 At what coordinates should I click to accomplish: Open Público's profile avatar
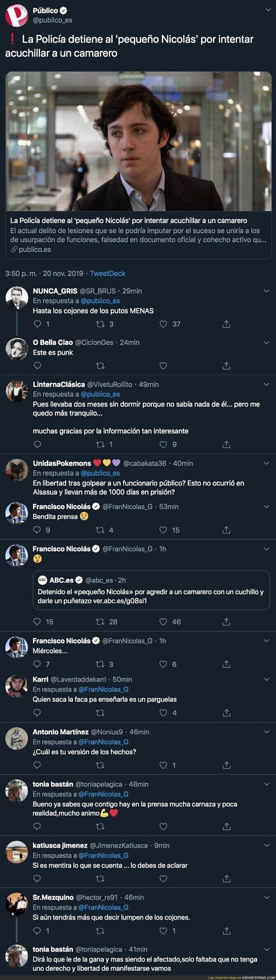(16, 15)
